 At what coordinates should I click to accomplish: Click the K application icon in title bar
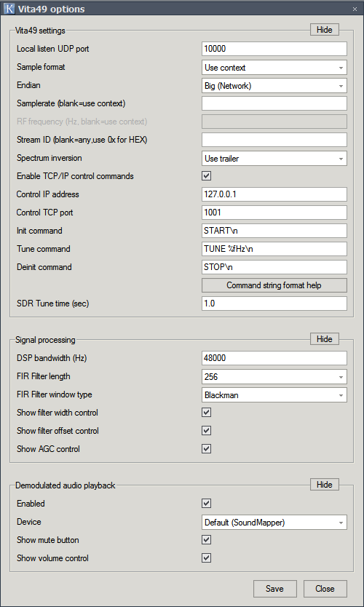pyautogui.click(x=9, y=9)
